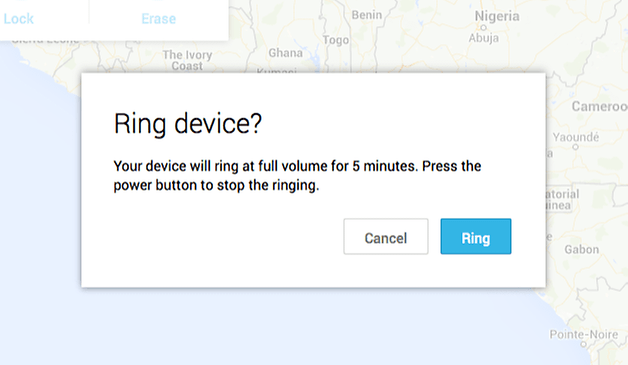The image size is (628, 365).
Task: Select the Benin label on the map
Action: tap(367, 15)
